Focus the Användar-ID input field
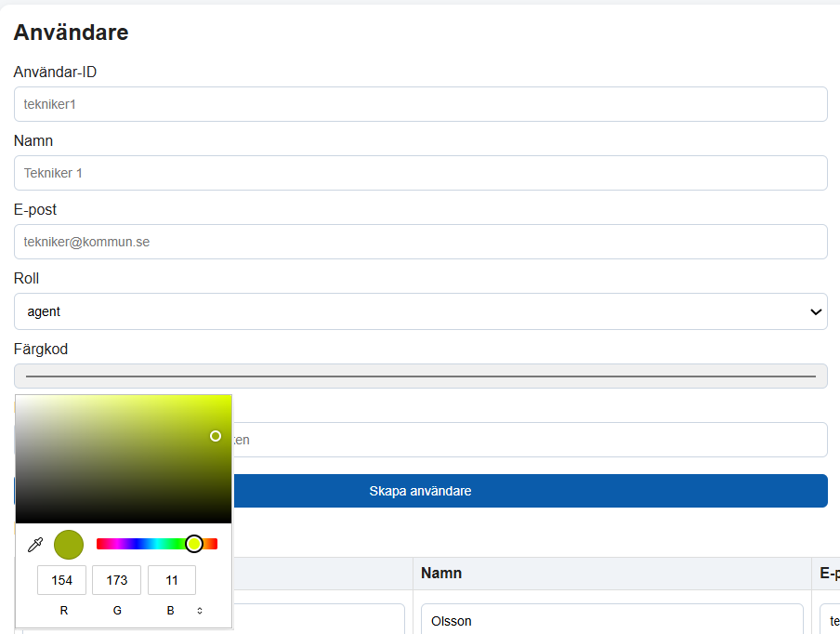This screenshot has width=840, height=634. click(420, 104)
